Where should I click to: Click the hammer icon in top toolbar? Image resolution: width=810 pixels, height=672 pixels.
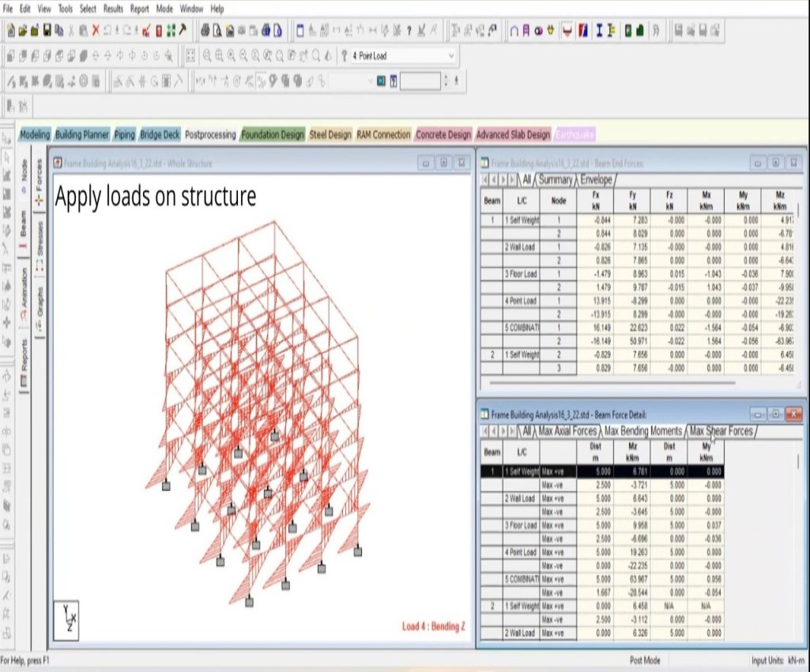pos(183,32)
